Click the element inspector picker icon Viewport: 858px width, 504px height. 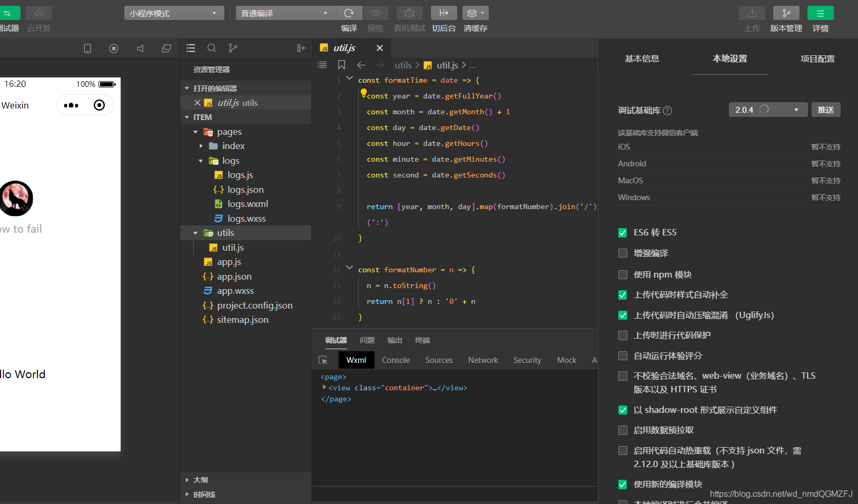coord(323,360)
